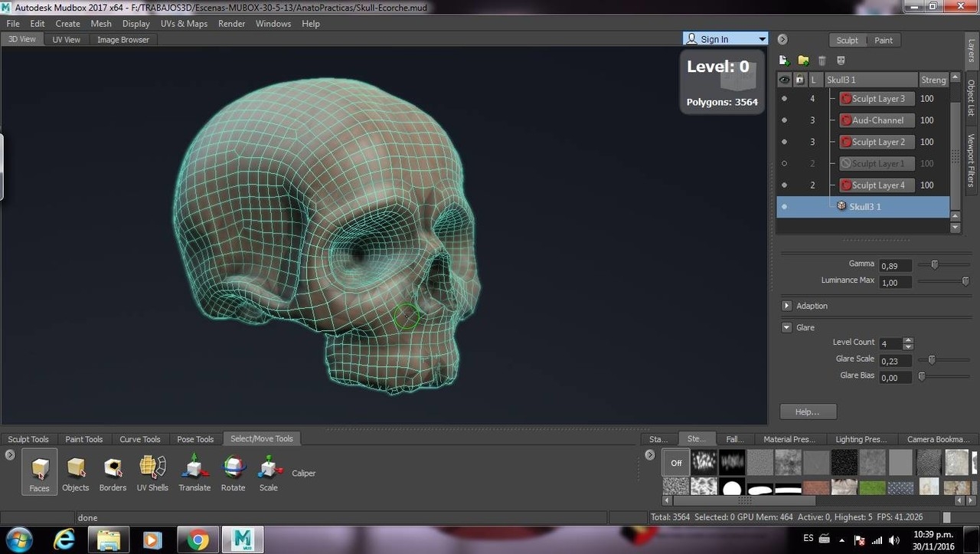Image resolution: width=980 pixels, height=554 pixels.
Task: Open Windows Start menu
Action: pyautogui.click(x=18, y=539)
